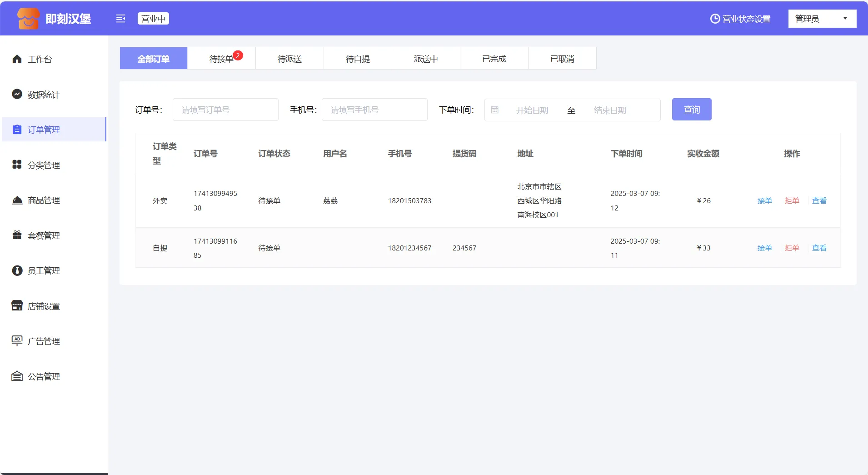This screenshot has height=475, width=868.
Task: Open 套餐管理 via its gift icon
Action: coord(17,235)
